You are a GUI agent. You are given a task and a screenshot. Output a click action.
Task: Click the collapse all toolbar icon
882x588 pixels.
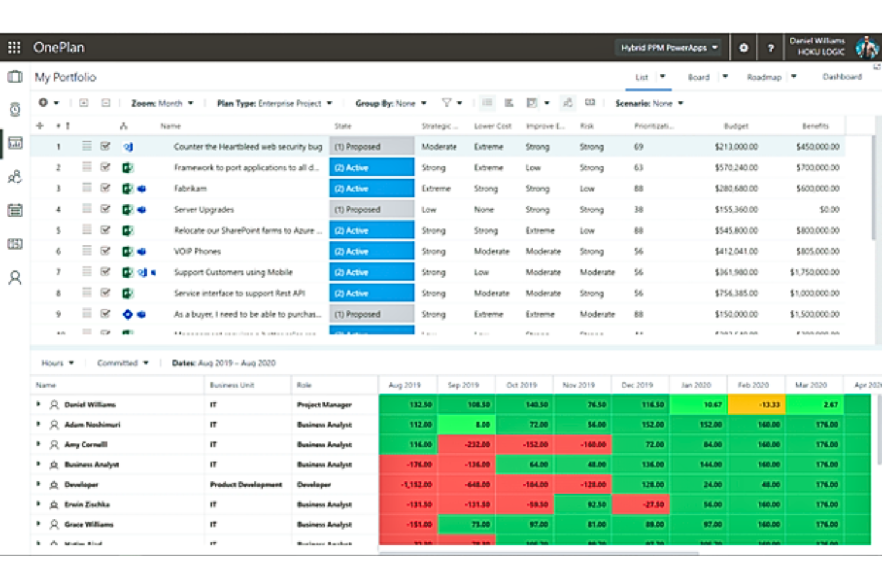(x=105, y=103)
